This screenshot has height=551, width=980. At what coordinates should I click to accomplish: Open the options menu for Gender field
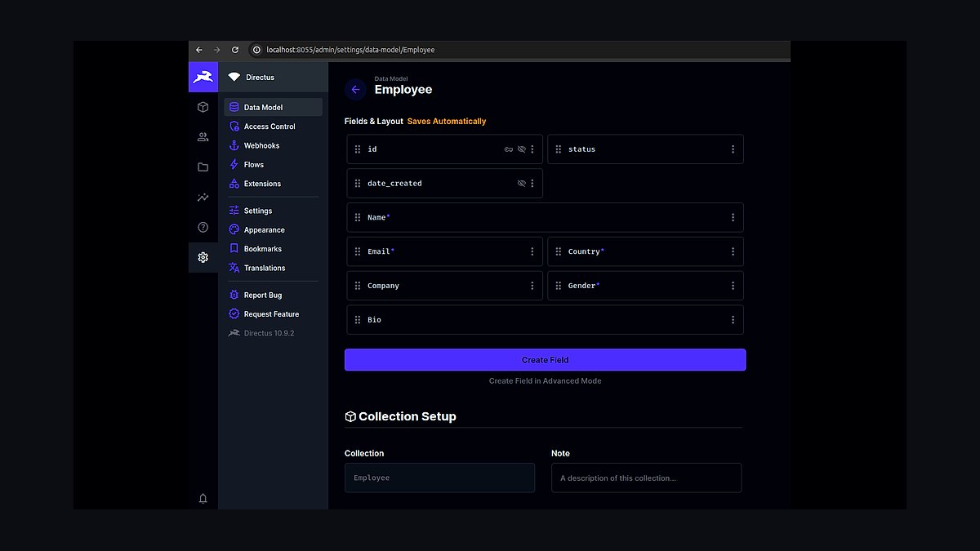733,286
